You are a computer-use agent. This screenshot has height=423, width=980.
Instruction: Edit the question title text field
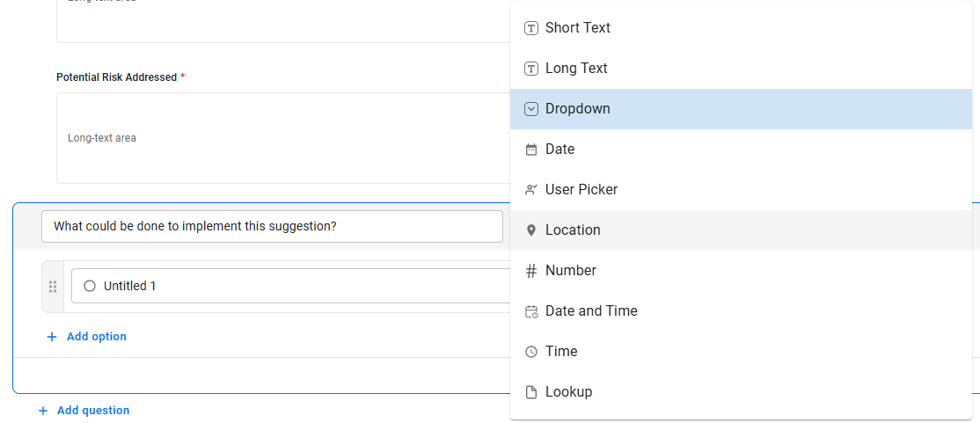(x=272, y=226)
